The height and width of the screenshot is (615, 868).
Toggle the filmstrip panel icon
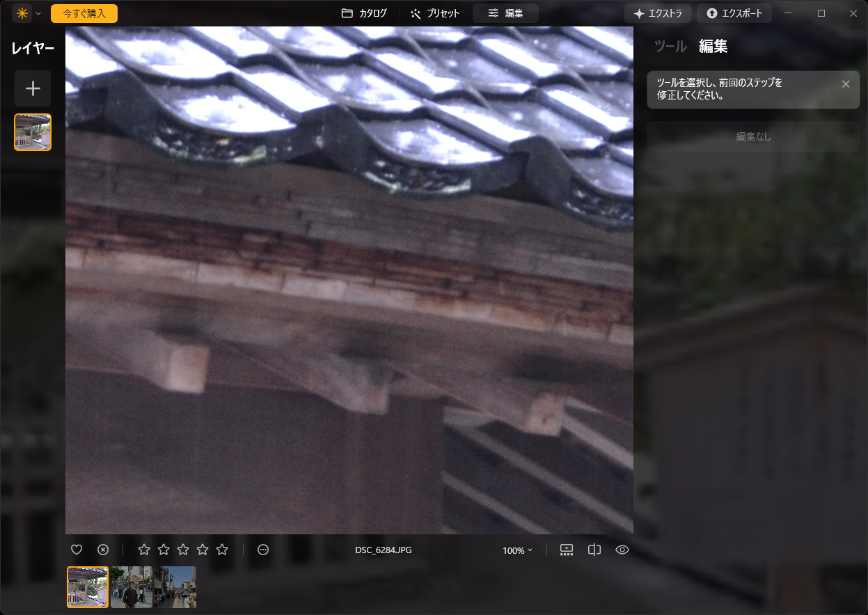(566, 549)
